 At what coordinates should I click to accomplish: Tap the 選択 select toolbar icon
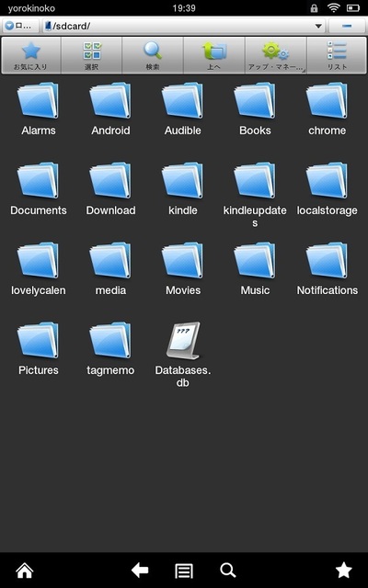coord(92,55)
